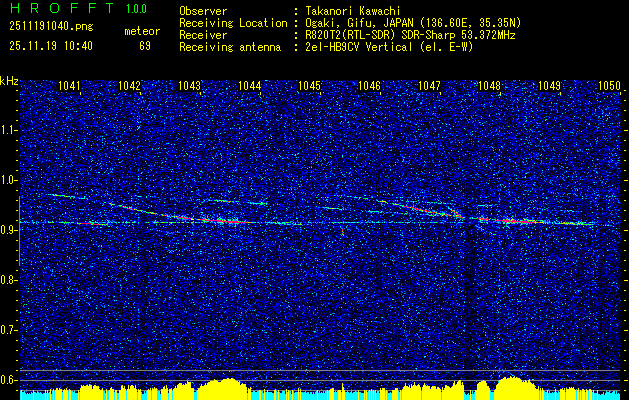
Task: Click the 1050 time marker
Action: click(609, 85)
